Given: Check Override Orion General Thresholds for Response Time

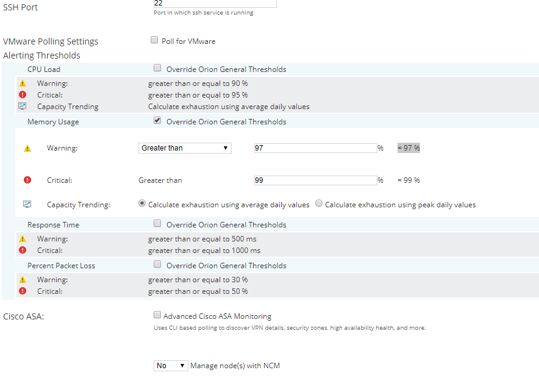Looking at the screenshot, I should pyautogui.click(x=157, y=224).
